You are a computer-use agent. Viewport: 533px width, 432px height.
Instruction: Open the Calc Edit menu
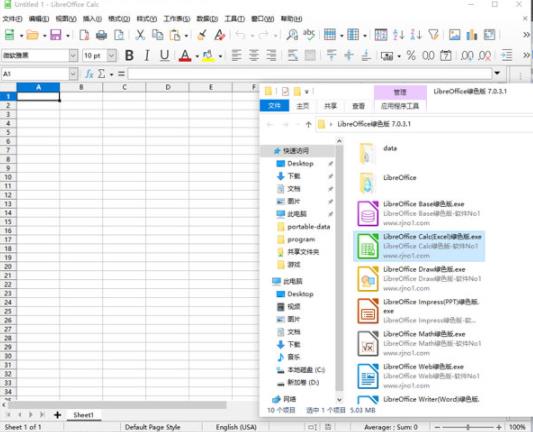pyautogui.click(x=39, y=19)
